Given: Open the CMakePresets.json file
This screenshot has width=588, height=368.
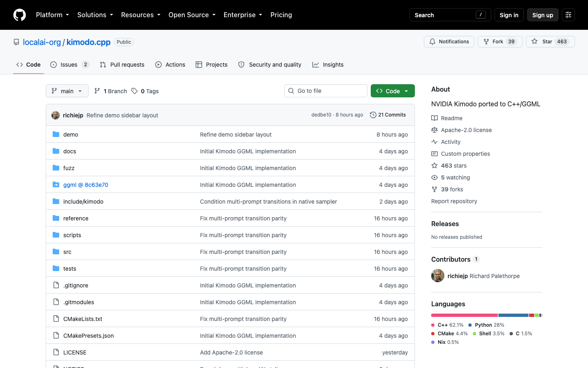Looking at the screenshot, I should click(89, 335).
